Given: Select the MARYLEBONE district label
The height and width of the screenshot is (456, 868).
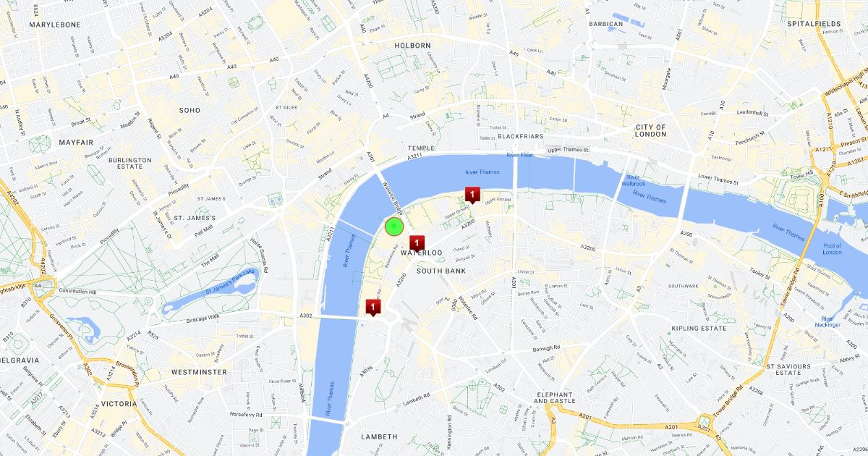Looking at the screenshot, I should 55,25.
